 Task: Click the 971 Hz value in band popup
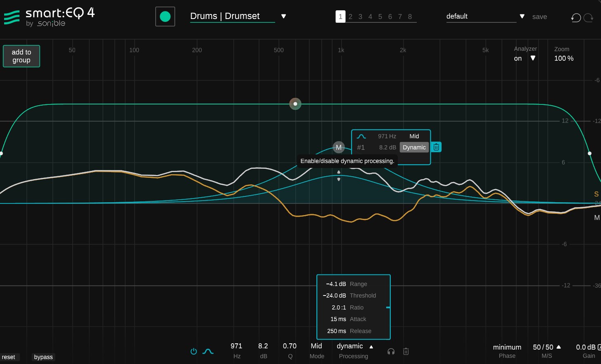pyautogui.click(x=387, y=136)
